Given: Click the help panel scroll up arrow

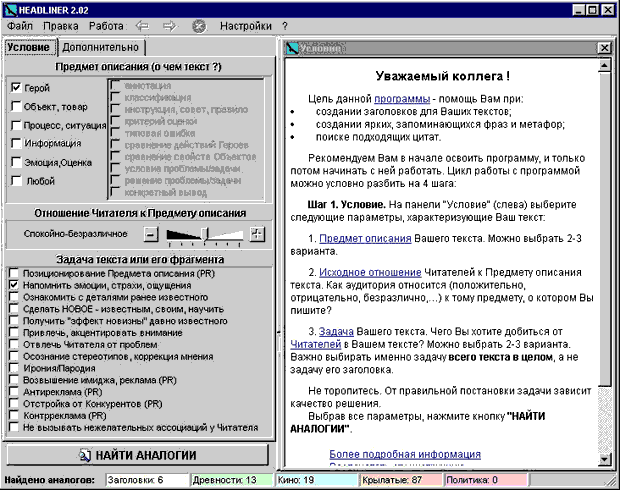Looking at the screenshot, I should pyautogui.click(x=604, y=65).
